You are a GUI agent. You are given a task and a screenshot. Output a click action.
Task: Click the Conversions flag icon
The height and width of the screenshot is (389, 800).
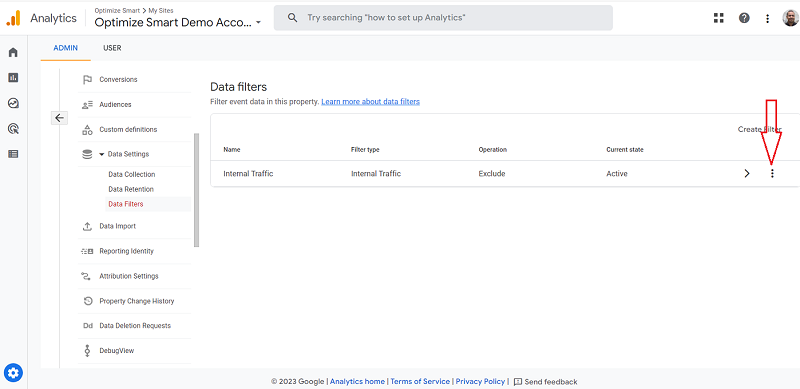(87, 80)
